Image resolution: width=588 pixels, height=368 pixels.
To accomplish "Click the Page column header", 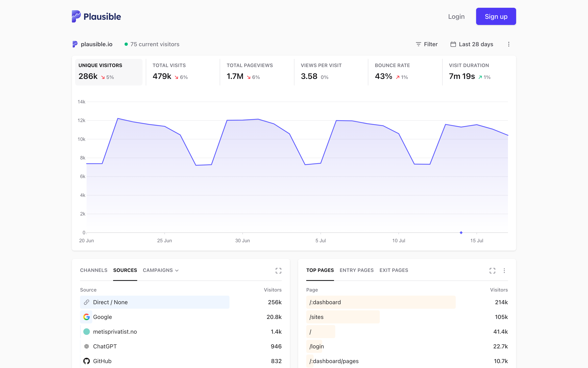I will tap(312, 290).
